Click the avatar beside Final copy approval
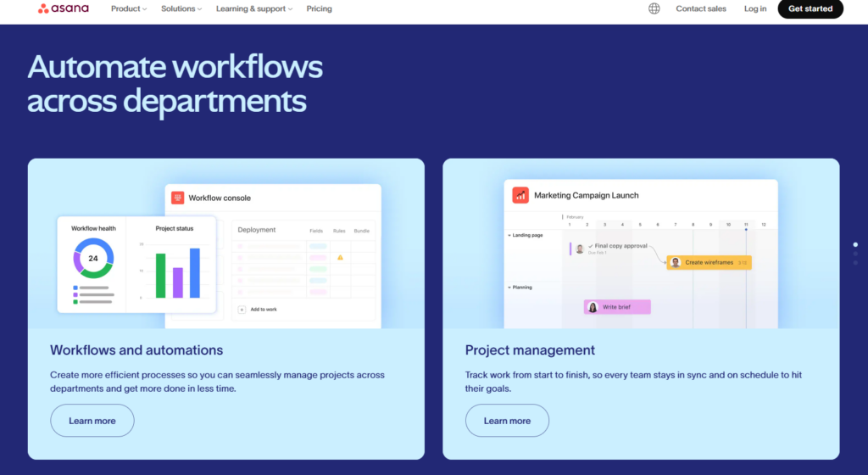Viewport: 868px width, 475px height. (580, 249)
